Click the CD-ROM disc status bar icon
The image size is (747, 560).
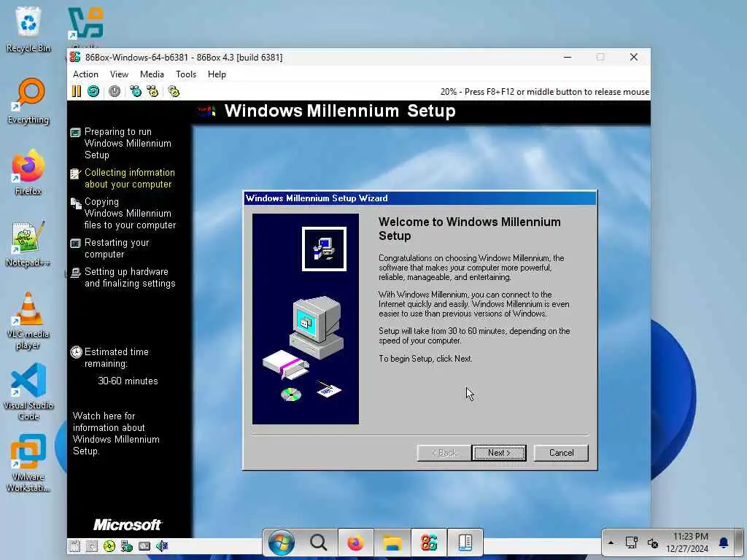tap(109, 546)
